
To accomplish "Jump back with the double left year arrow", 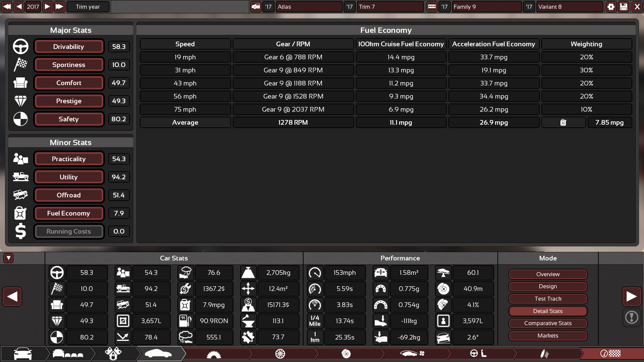I will (7, 7).
